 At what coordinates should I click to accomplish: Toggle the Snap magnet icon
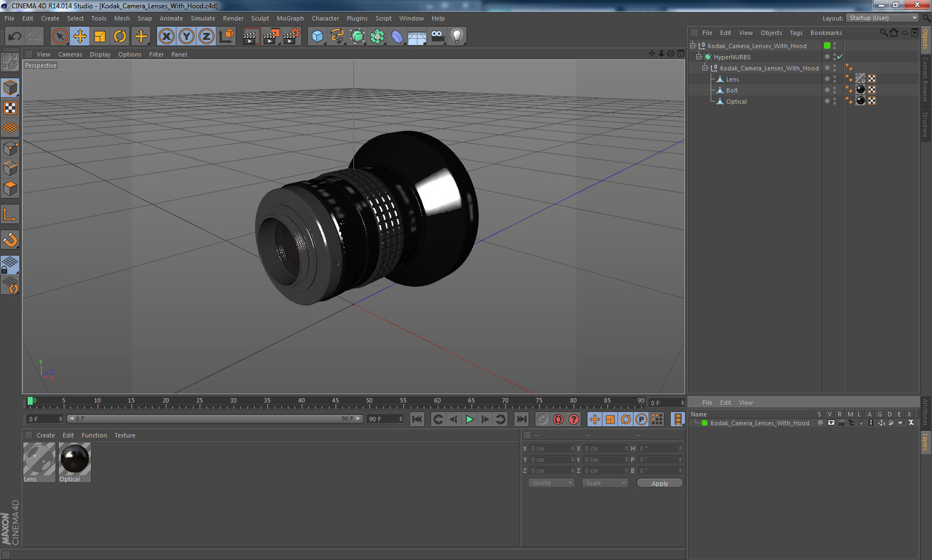10,240
